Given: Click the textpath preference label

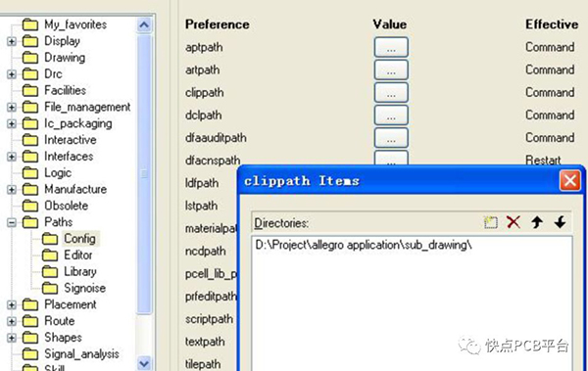Looking at the screenshot, I should [205, 342].
